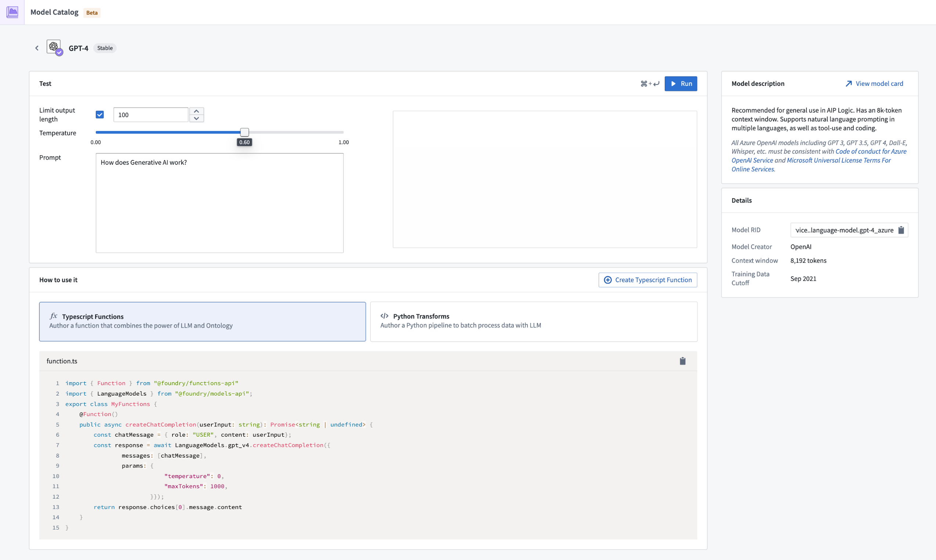
Task: Click code line with "temperature": 0
Action: [x=194, y=476]
